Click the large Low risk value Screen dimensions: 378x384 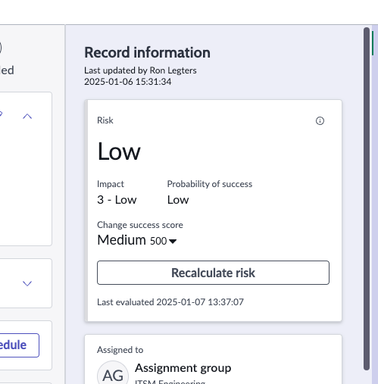(x=119, y=152)
